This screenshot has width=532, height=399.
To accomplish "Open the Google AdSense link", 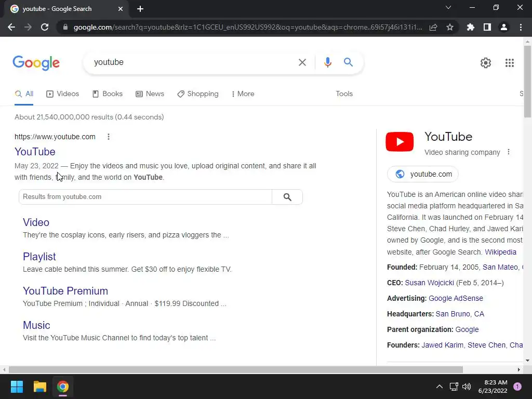I will click(x=456, y=299).
